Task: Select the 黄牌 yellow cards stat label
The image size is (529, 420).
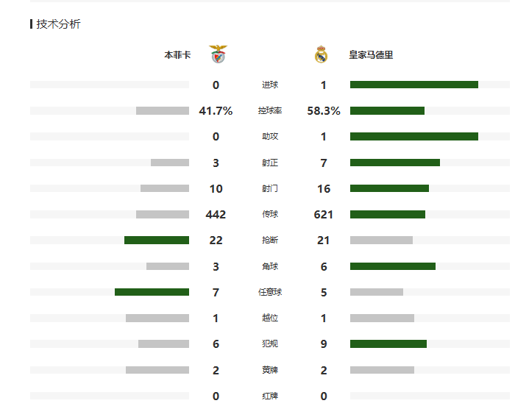Action: 269,370
